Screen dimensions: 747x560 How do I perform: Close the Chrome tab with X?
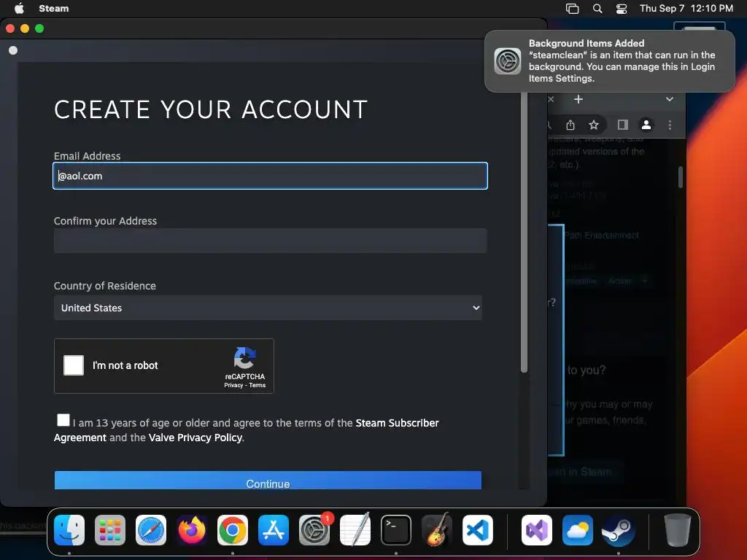(x=551, y=99)
